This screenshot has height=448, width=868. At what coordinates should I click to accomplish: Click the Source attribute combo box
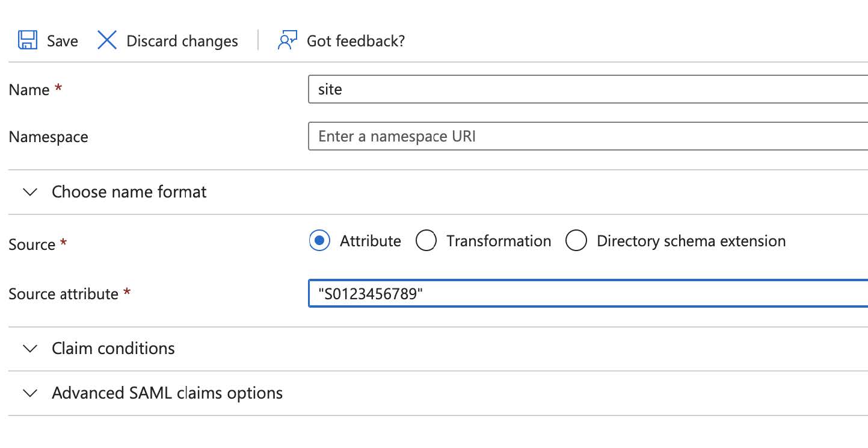[x=587, y=293]
